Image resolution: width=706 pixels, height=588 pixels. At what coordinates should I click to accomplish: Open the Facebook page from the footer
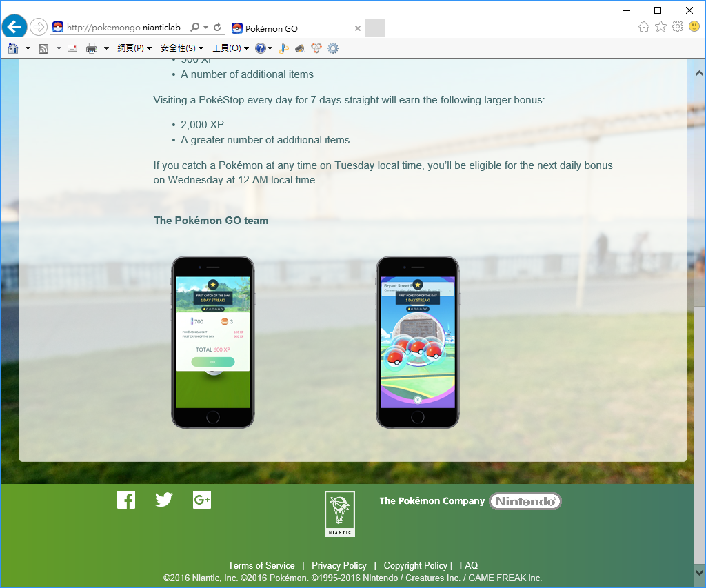coord(126,500)
